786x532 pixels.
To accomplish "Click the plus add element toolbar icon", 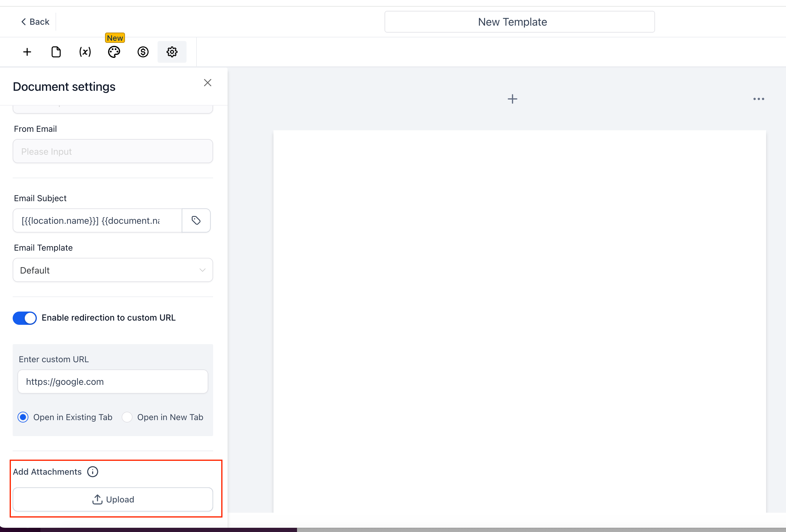I will (x=27, y=52).
